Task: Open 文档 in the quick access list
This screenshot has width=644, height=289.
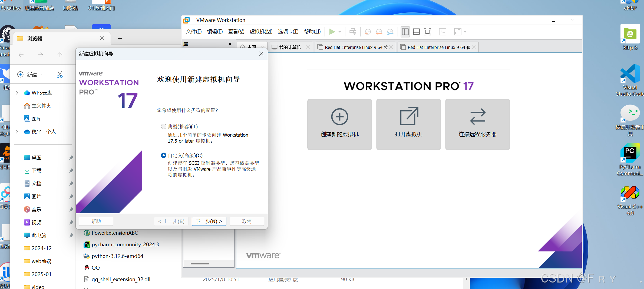Action: 32,183
